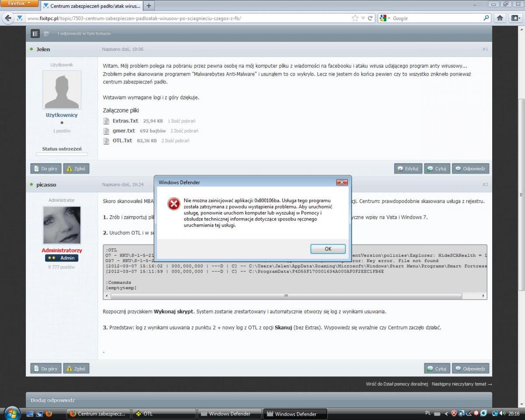This screenshot has width=525, height=420.
Task: Go to the Firefox home page
Action: 500,18
